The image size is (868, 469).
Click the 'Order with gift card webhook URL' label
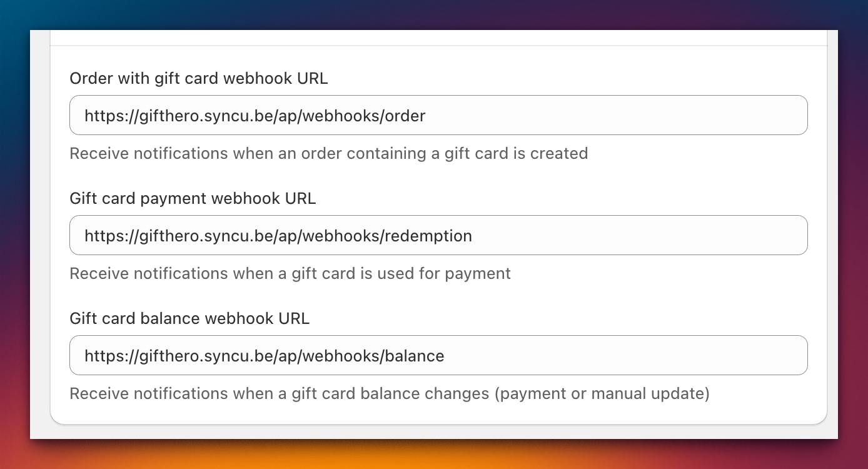coord(198,78)
